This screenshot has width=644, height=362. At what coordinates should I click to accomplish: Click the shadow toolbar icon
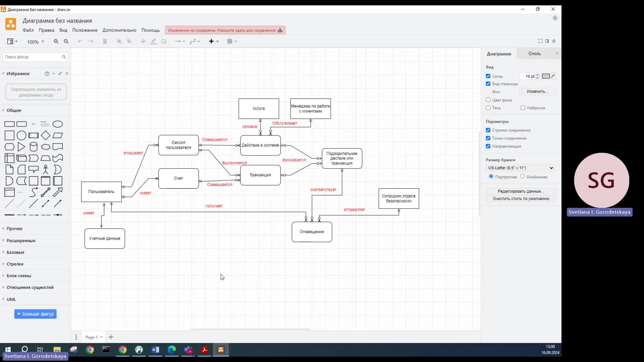coord(164,42)
